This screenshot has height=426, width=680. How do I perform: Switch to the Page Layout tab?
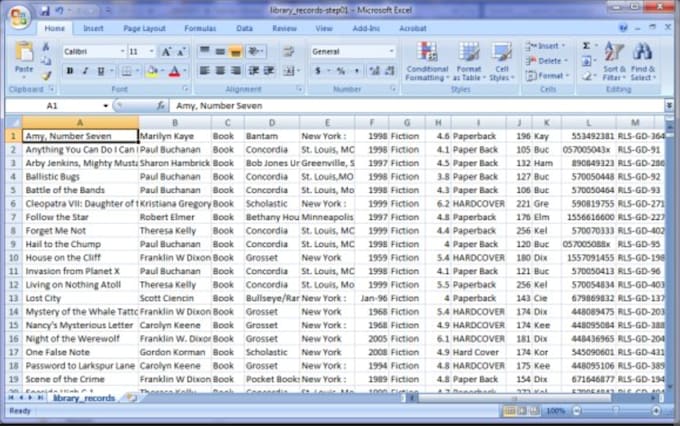[144, 29]
